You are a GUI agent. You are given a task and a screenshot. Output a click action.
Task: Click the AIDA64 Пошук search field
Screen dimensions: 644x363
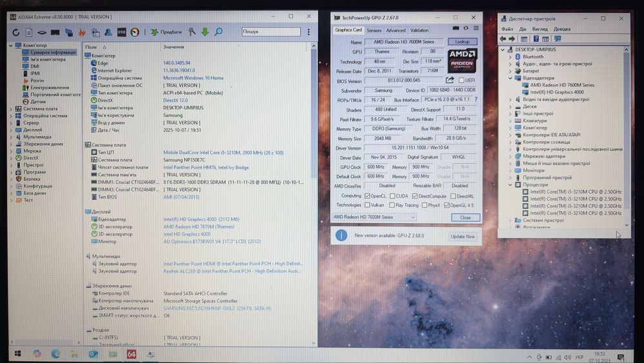pos(271,32)
